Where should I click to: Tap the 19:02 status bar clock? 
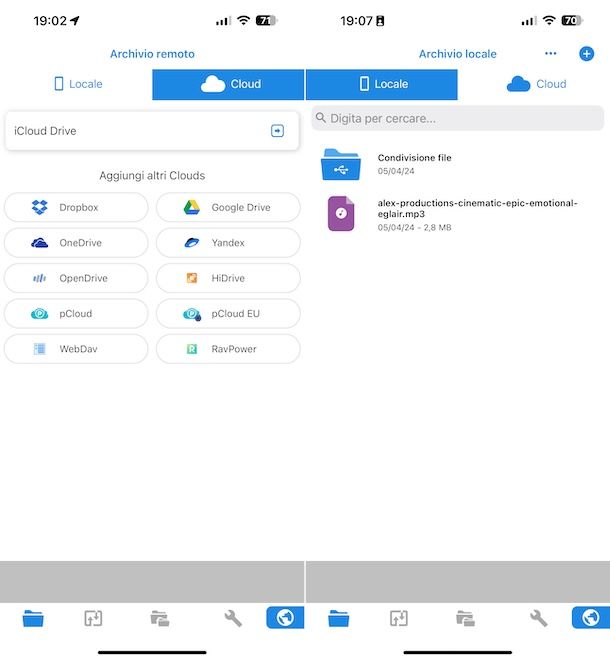point(50,21)
